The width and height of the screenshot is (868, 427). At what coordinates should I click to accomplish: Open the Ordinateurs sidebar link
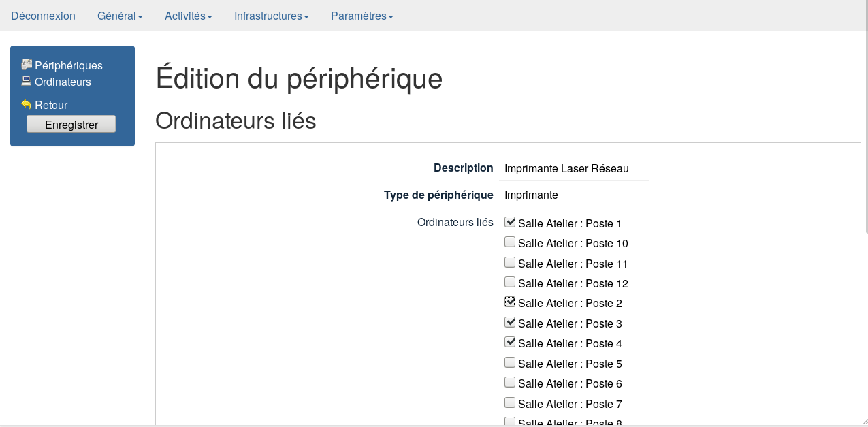(63, 82)
